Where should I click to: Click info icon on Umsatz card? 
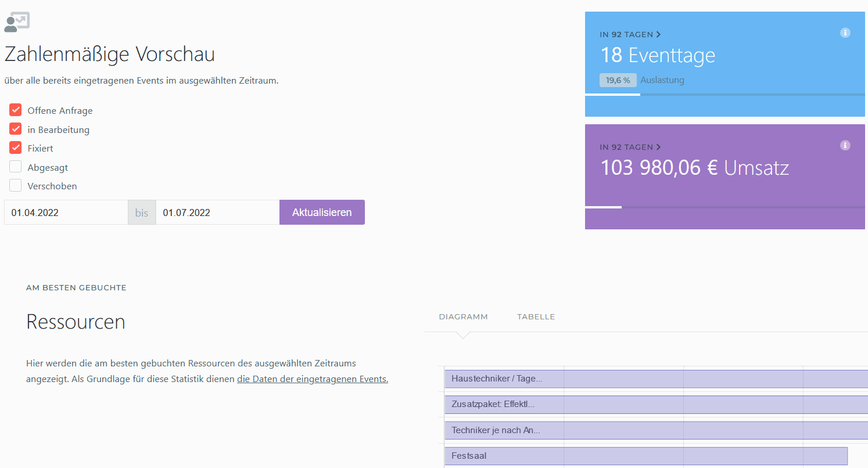click(x=845, y=145)
